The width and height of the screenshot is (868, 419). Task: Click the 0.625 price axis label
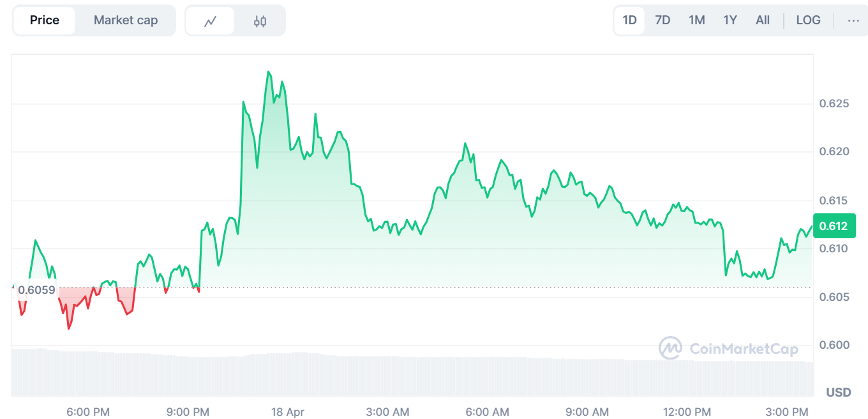pos(834,103)
